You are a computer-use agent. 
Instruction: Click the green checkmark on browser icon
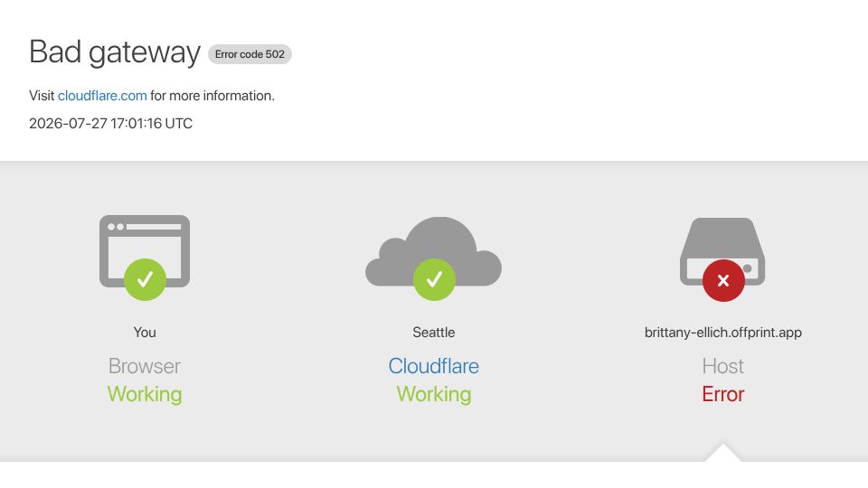(x=145, y=279)
